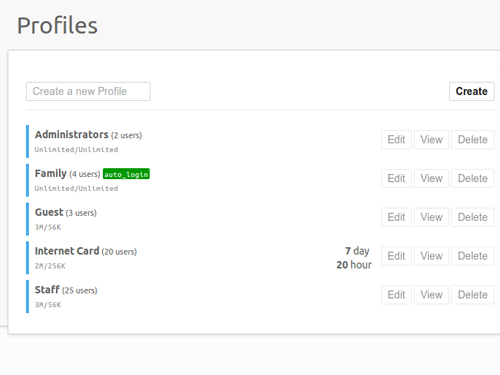Edit the Administrators profile
Viewport: 500px width, 375px height.
click(x=396, y=140)
